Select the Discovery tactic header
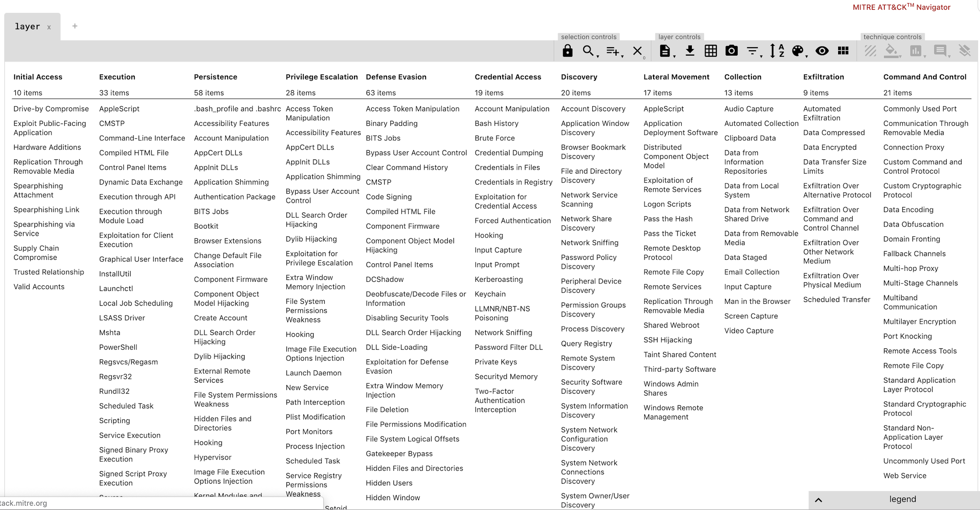 (579, 77)
